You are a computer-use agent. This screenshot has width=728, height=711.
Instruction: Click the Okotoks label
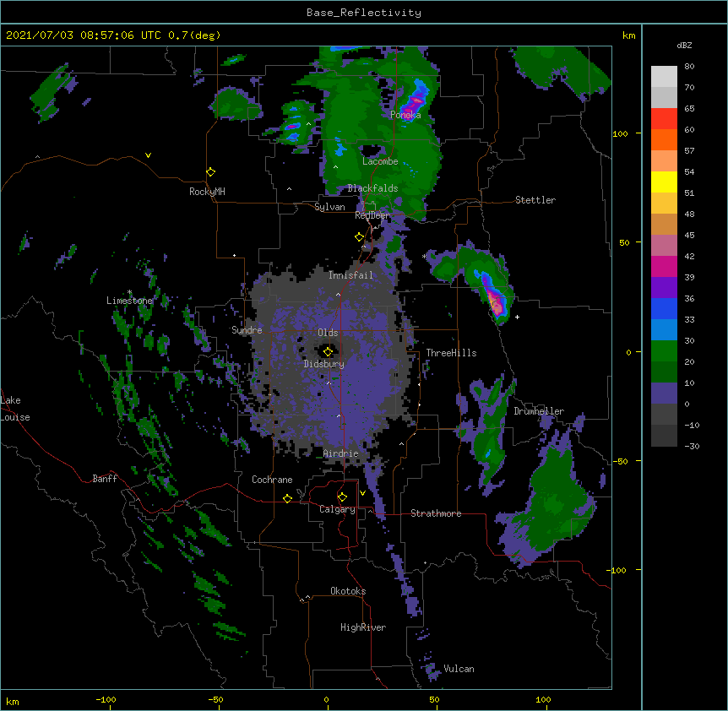(348, 591)
